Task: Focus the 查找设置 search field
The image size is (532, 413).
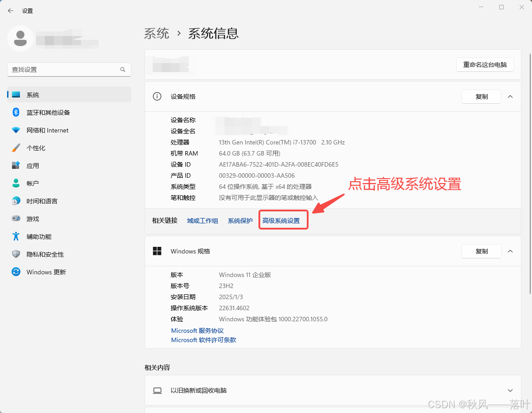Action: (69, 70)
